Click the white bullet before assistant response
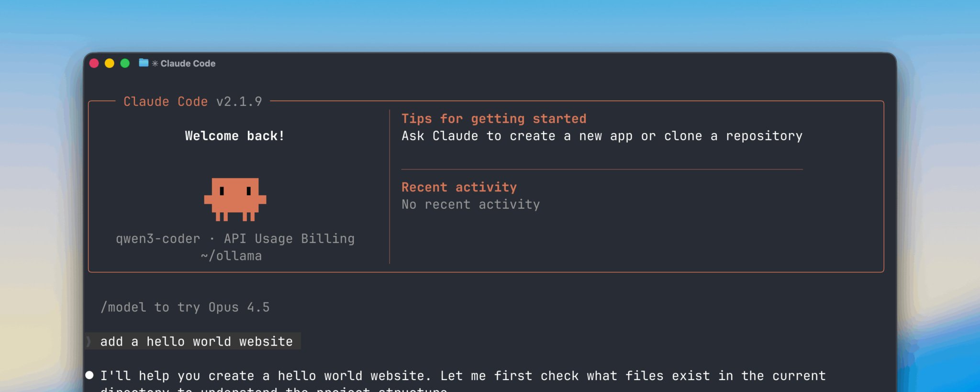 [x=89, y=375]
